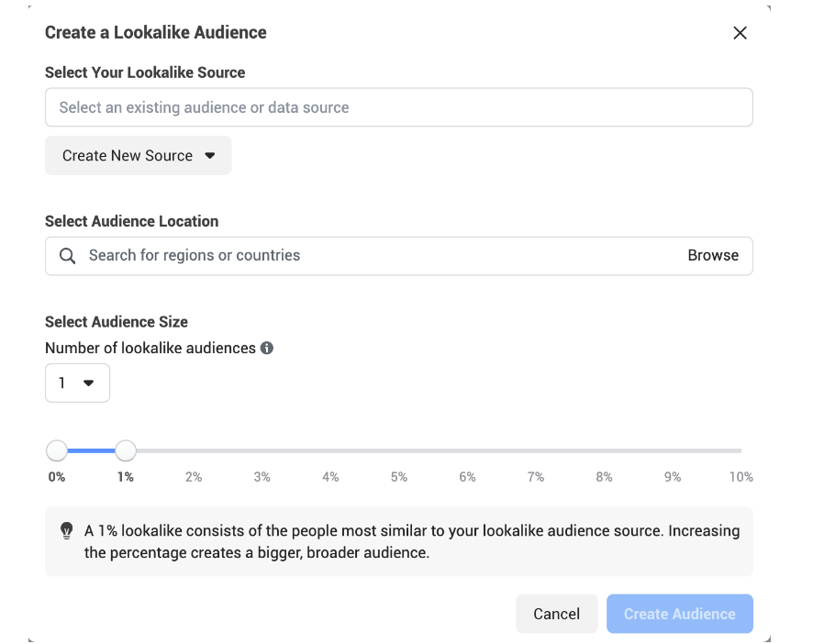Click the Create Audience button

click(679, 614)
